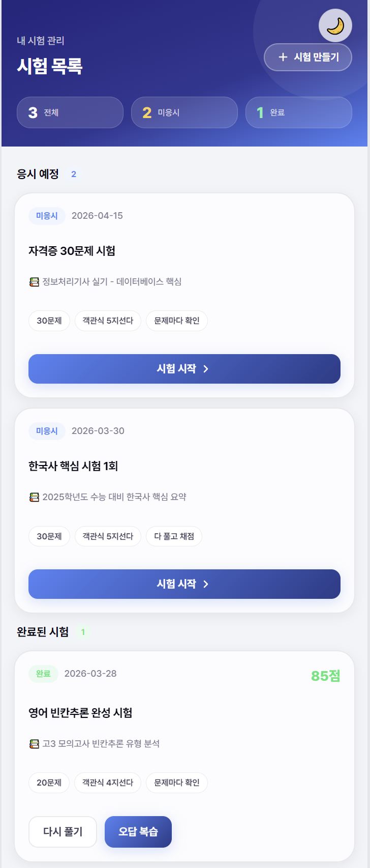This screenshot has width=370, height=868.
Task: Click the 객관식 4지선다 chip
Action: (108, 783)
